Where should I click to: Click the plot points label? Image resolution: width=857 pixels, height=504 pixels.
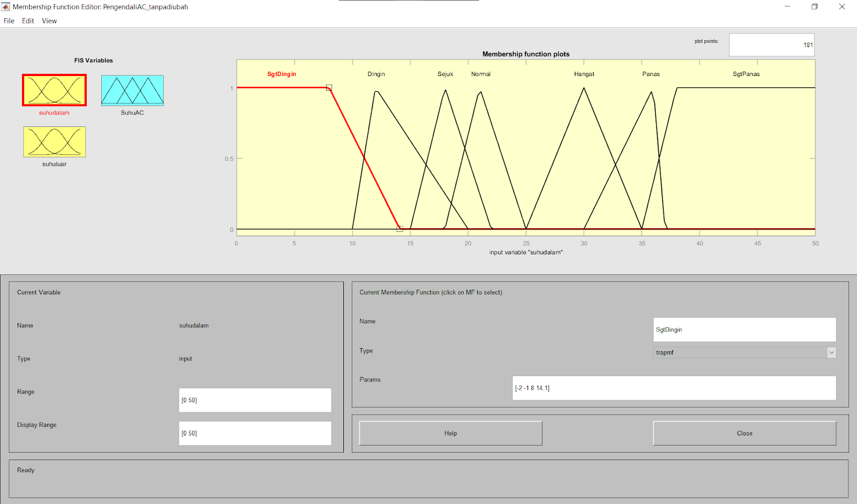tap(706, 41)
